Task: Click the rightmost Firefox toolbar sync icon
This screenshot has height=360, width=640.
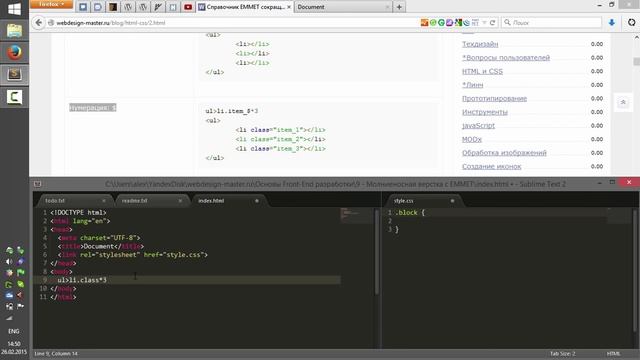Action: 631,23
